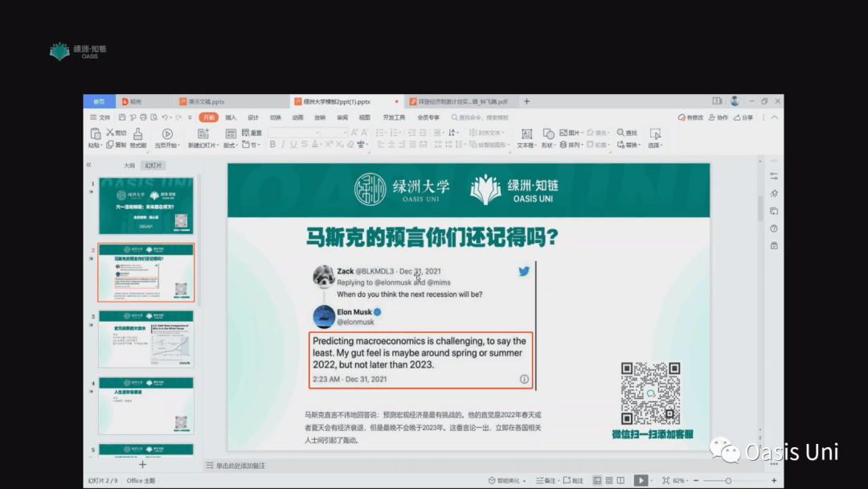
Task: Switch to the Design (设计) tab
Action: pos(253,117)
